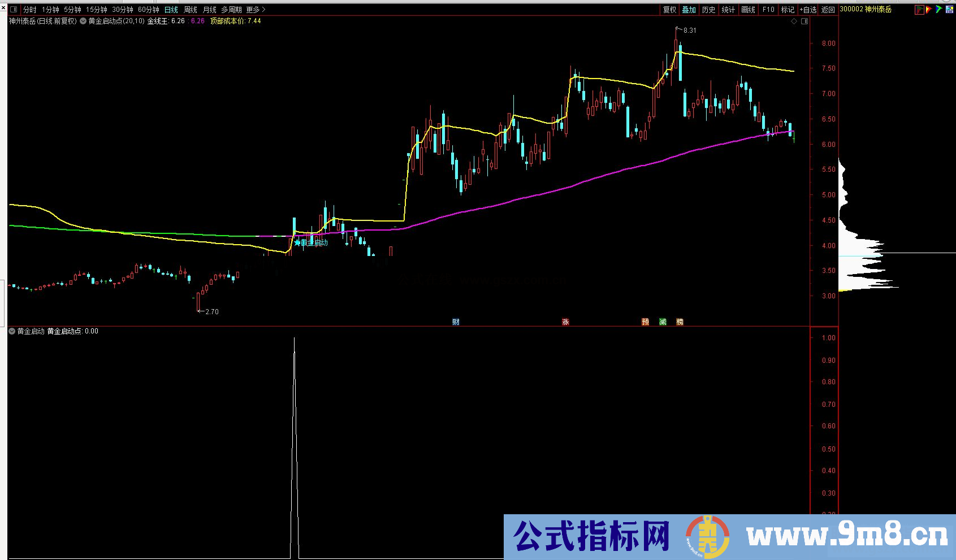This screenshot has width=956, height=560.
Task: Toggle 复权 price adjustment mode
Action: coord(669,10)
